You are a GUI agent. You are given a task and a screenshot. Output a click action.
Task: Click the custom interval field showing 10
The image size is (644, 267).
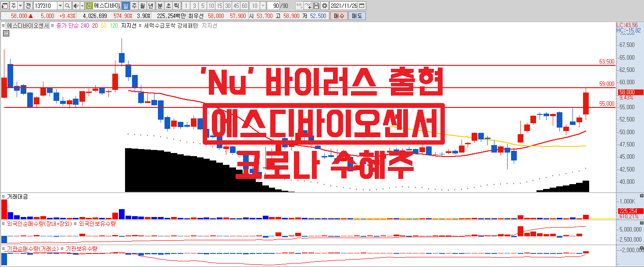254,6
